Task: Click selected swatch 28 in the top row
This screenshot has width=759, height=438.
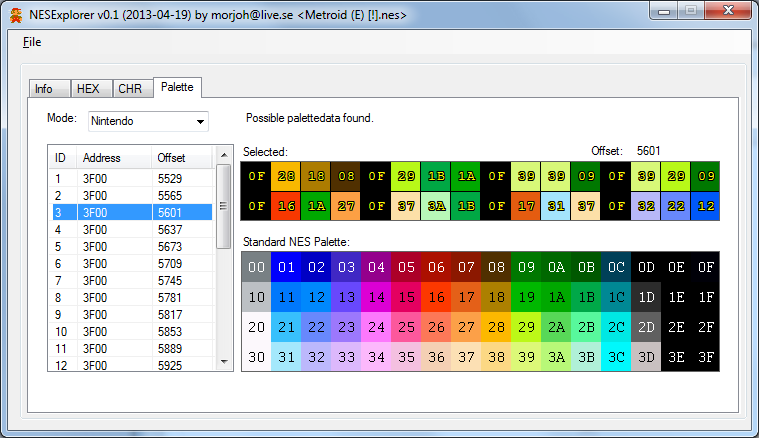Action: (x=286, y=176)
